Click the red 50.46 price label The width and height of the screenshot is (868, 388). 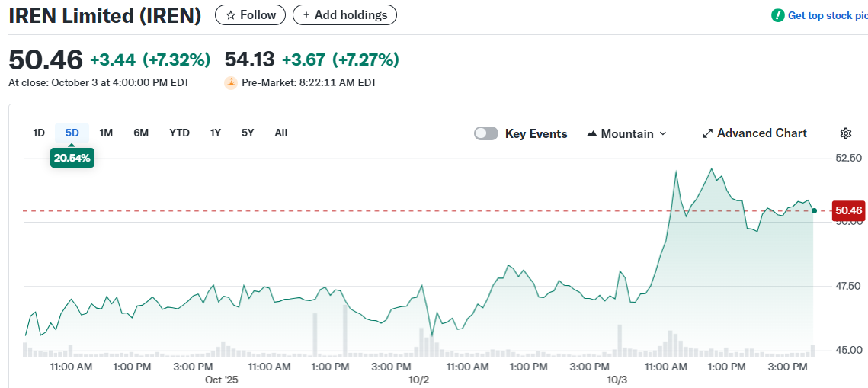848,210
